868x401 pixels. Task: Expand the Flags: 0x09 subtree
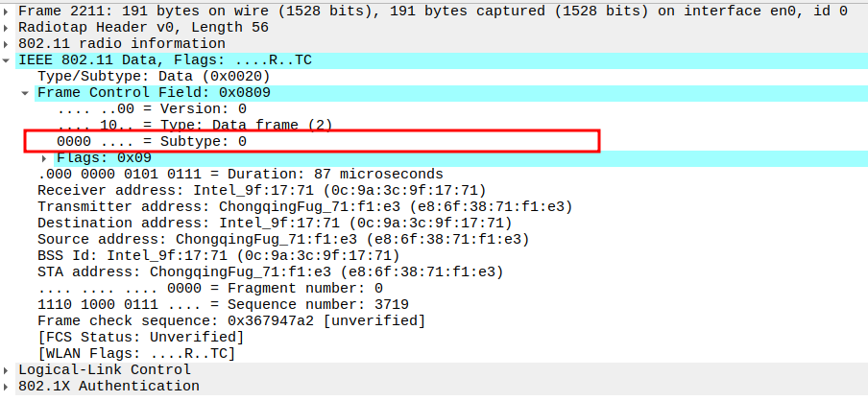[x=45, y=157]
